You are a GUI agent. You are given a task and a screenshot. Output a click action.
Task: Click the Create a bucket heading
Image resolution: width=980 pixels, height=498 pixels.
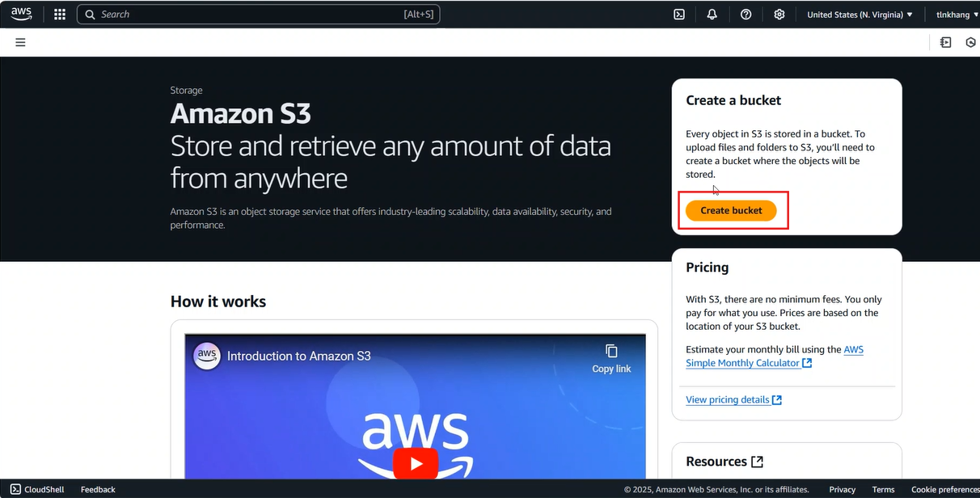point(733,100)
